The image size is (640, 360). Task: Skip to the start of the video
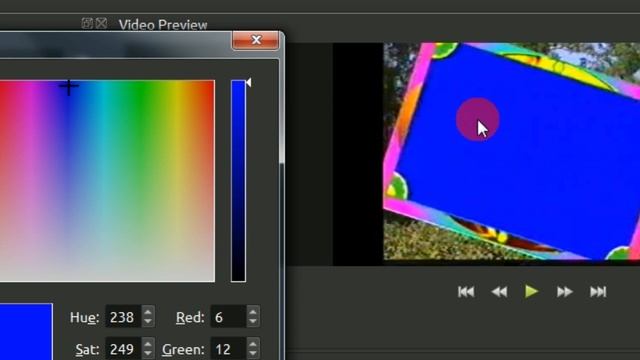click(x=466, y=292)
